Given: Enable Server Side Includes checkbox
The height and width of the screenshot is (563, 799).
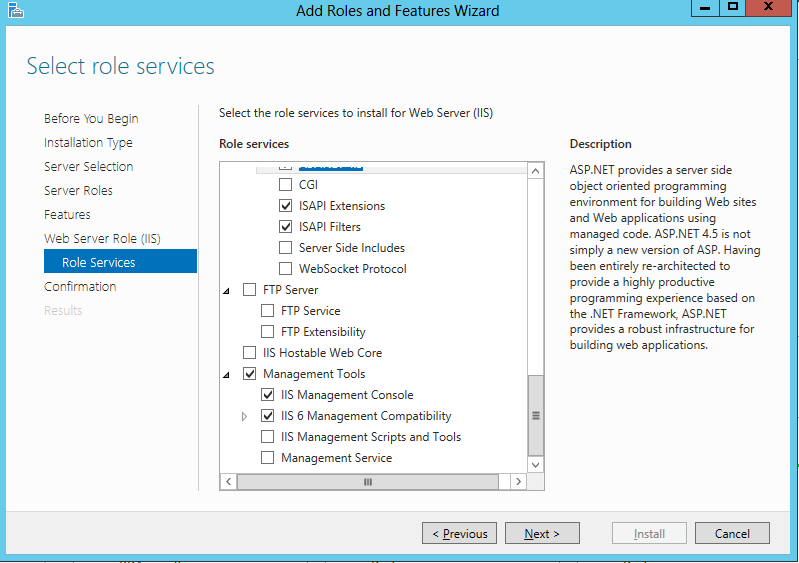Looking at the screenshot, I should 285,247.
